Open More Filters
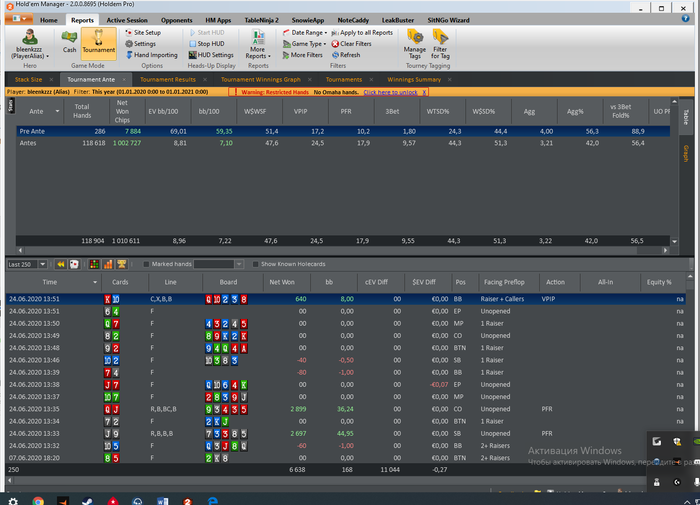This screenshot has width=700, height=505. click(x=303, y=55)
